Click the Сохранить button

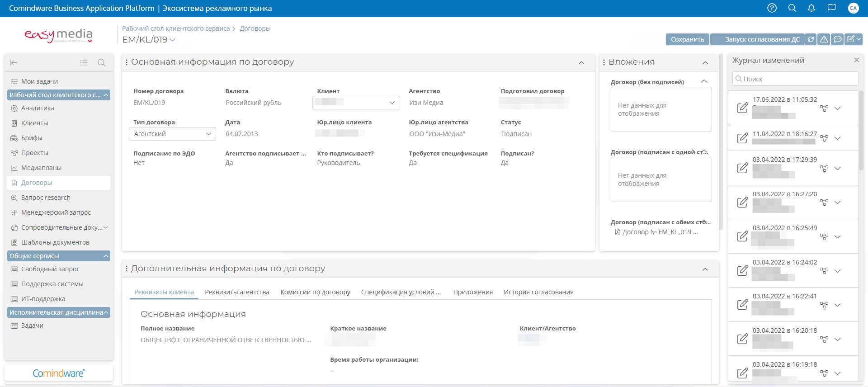tap(687, 39)
